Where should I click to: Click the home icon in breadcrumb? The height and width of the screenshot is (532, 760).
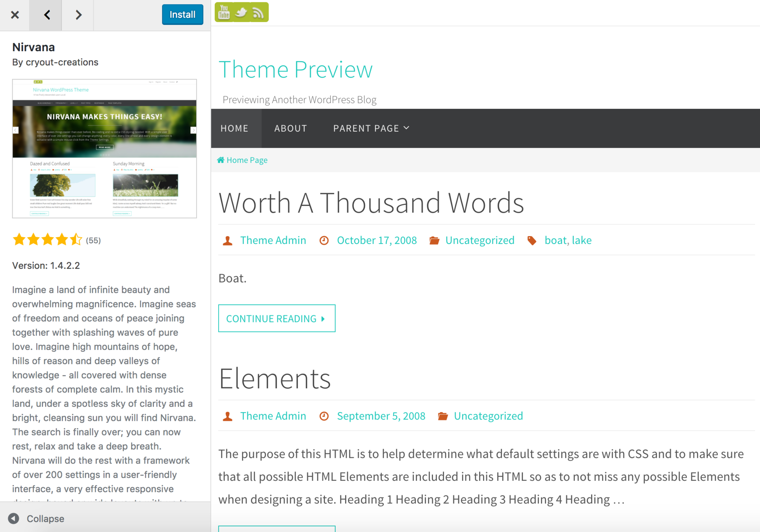pos(221,160)
